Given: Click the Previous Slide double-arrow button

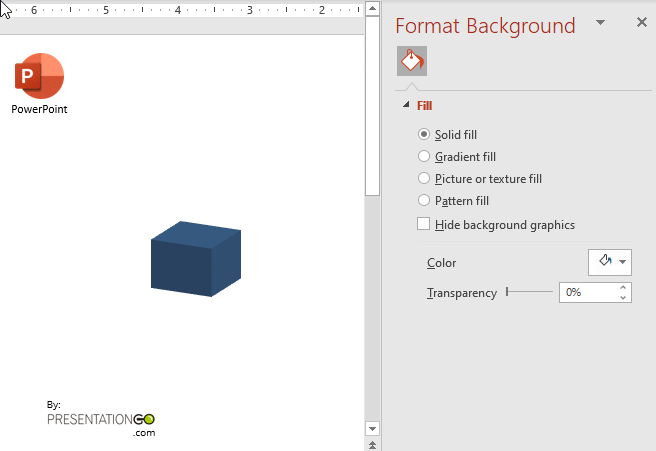Looking at the screenshot, I should click(x=372, y=445).
